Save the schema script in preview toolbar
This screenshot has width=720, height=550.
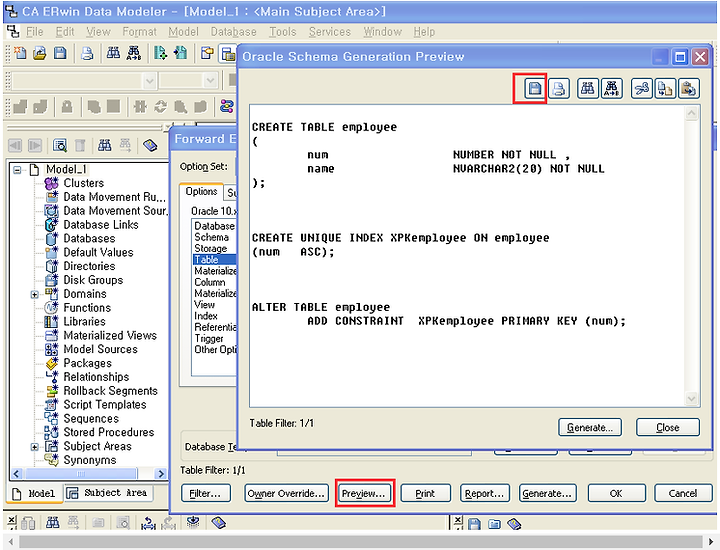[534, 88]
